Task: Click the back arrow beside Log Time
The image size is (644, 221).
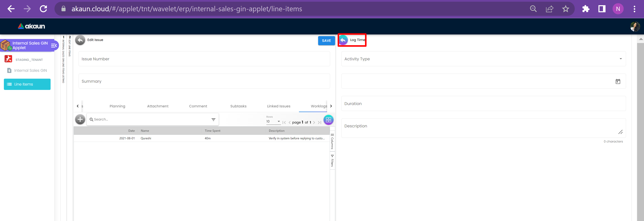Action: point(343,40)
